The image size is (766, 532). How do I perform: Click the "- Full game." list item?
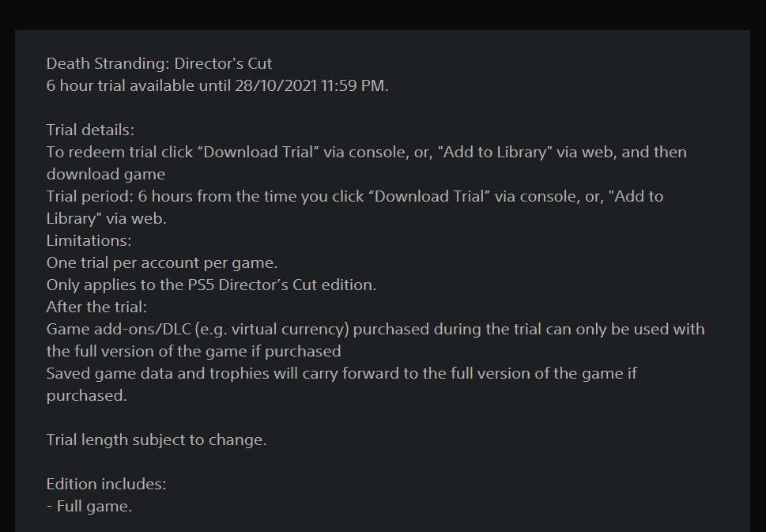[x=89, y=506]
